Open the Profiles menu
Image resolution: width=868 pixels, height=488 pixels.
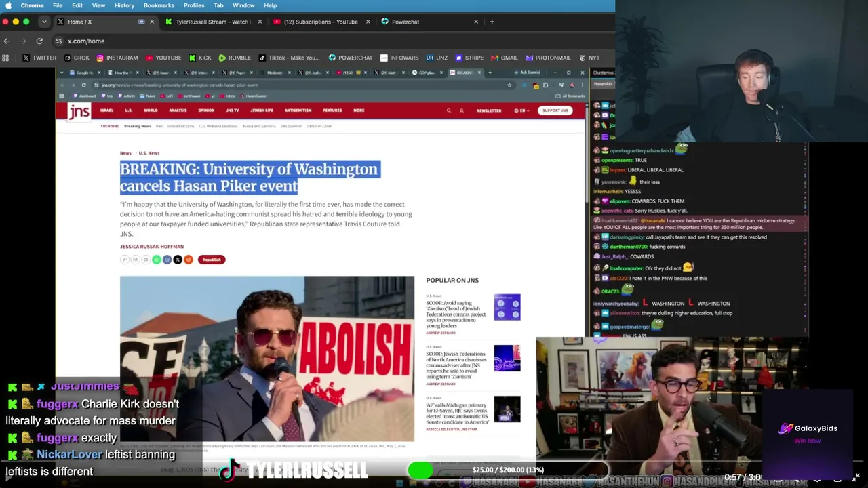pos(193,5)
